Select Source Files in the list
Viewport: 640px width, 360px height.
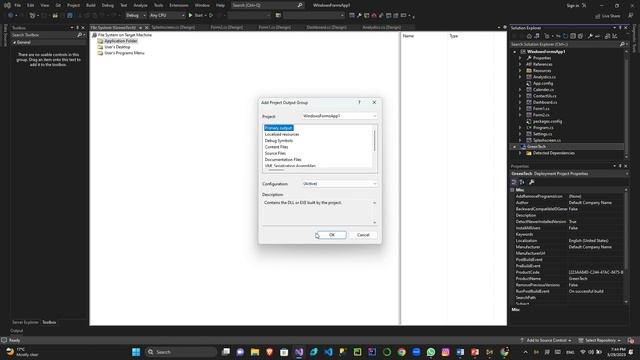click(x=275, y=153)
